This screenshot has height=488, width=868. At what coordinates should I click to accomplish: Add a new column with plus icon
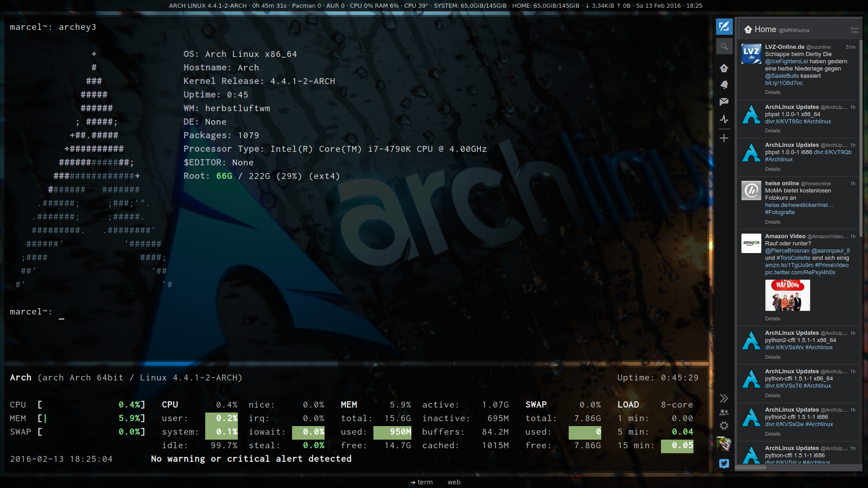(x=724, y=138)
